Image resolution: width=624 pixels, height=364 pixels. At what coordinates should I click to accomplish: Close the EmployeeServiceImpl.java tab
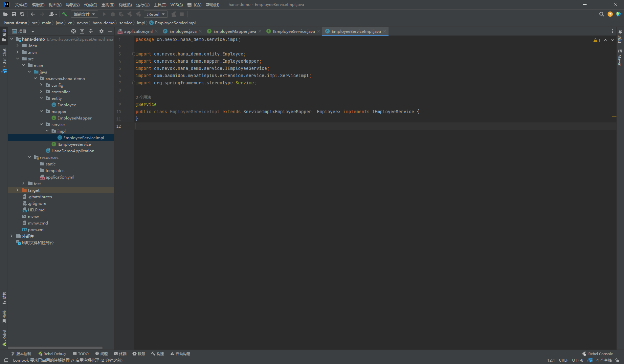(x=385, y=31)
